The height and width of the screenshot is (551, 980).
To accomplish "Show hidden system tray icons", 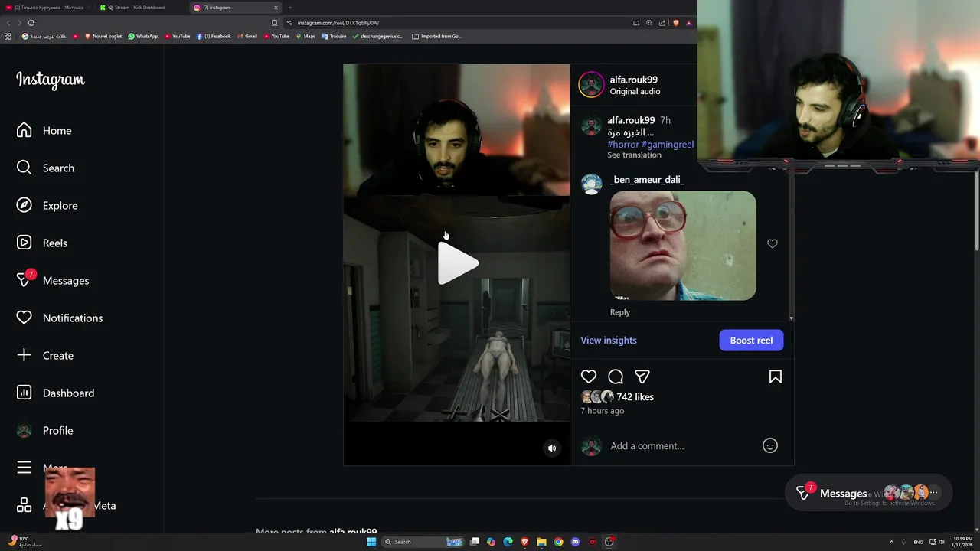I will click(891, 542).
